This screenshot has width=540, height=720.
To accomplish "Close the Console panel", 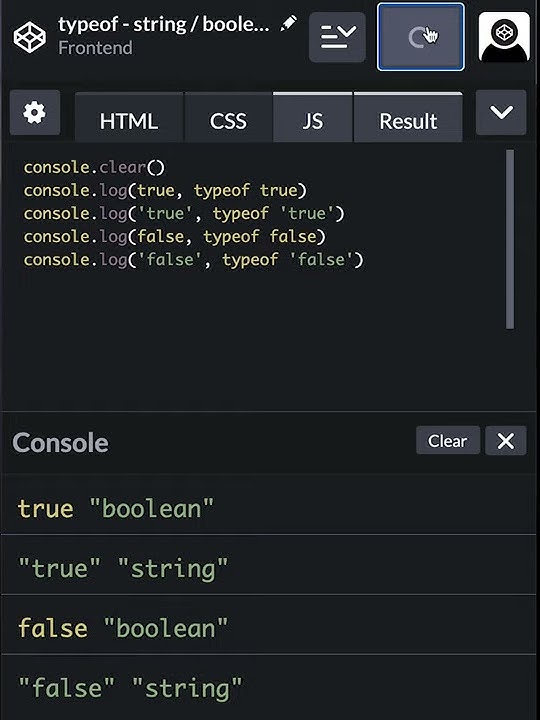I will click(506, 441).
